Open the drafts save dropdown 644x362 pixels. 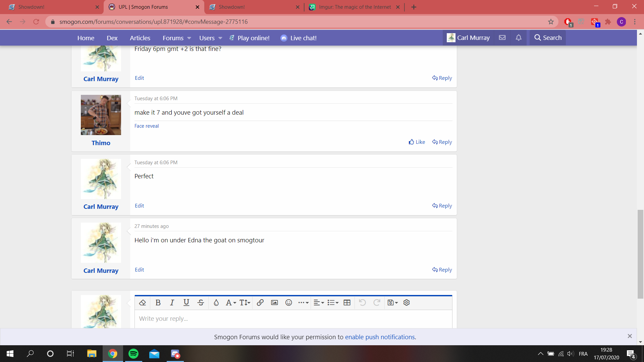(392, 303)
